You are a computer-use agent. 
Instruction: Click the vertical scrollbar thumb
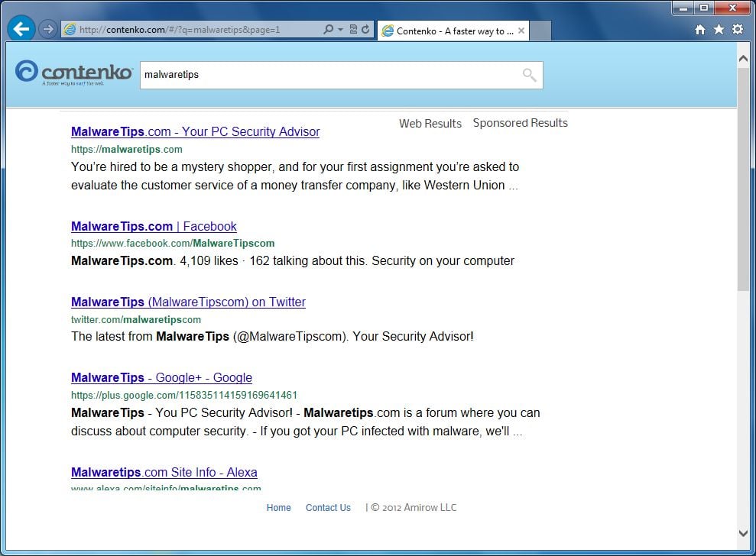(743, 179)
